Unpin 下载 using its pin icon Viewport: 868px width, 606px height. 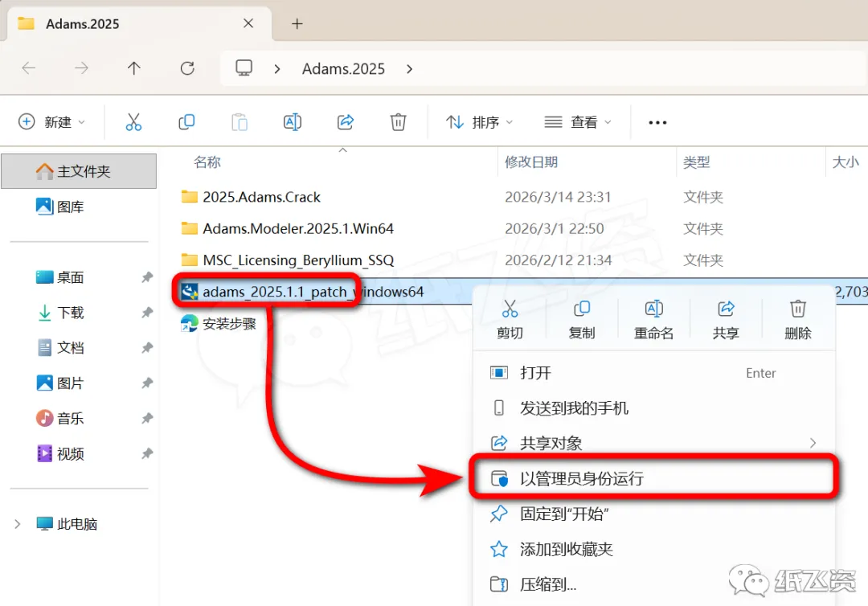[x=147, y=313]
